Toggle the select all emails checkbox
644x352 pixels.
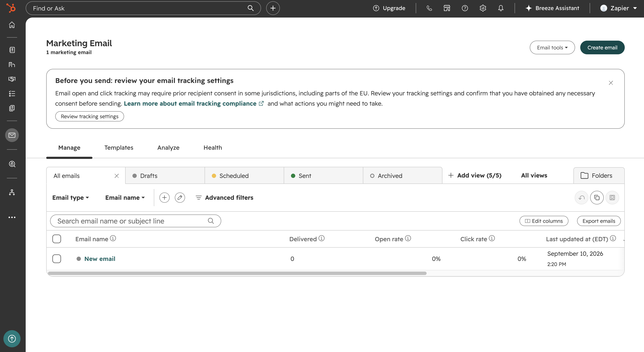[57, 239]
